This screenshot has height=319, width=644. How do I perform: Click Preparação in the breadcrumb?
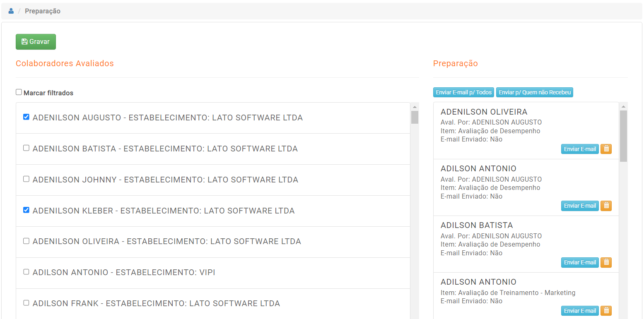pyautogui.click(x=43, y=11)
